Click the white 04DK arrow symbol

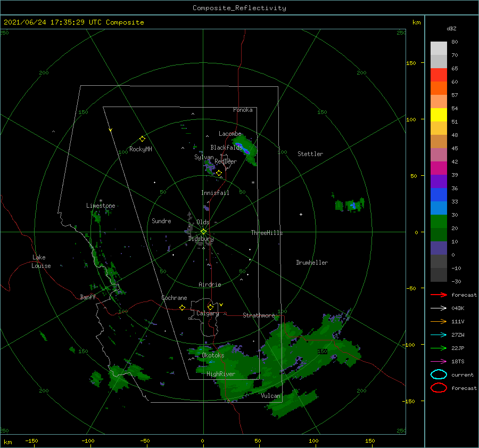(439, 308)
